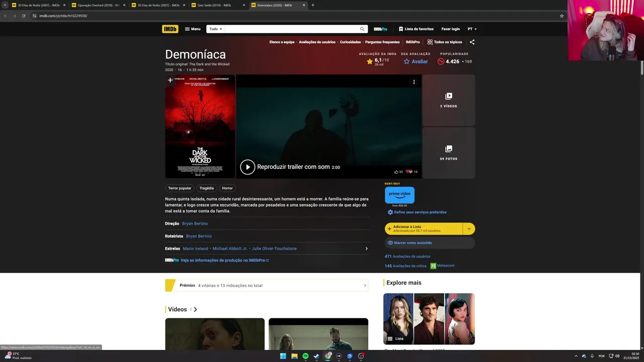Play the trailer with the play button

[247, 167]
